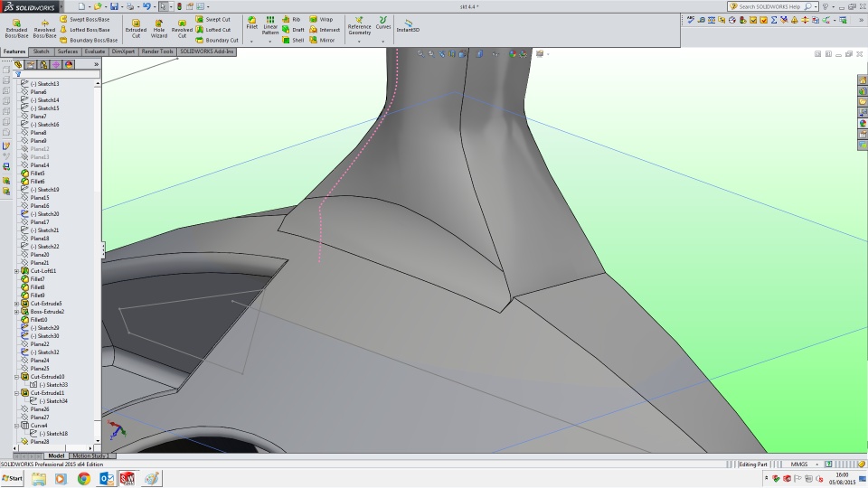Expand the Cut-Extrude5 tree node
This screenshot has height=488, width=868.
[x=16, y=304]
